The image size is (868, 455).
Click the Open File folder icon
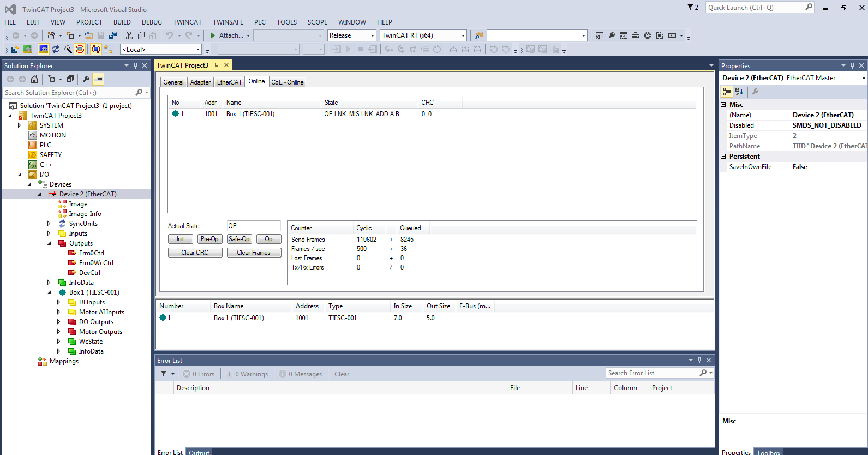point(88,35)
